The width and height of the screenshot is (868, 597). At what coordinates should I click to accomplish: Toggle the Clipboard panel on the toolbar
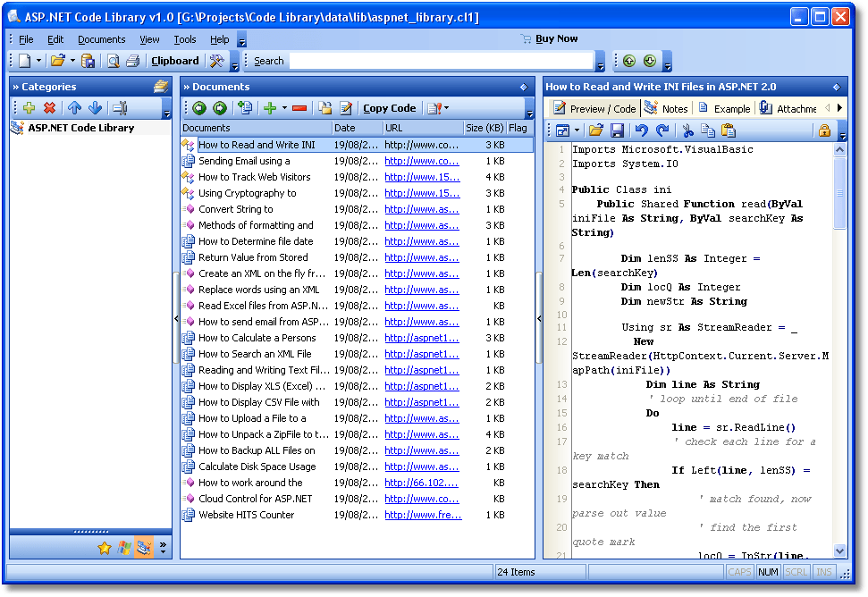pos(174,61)
